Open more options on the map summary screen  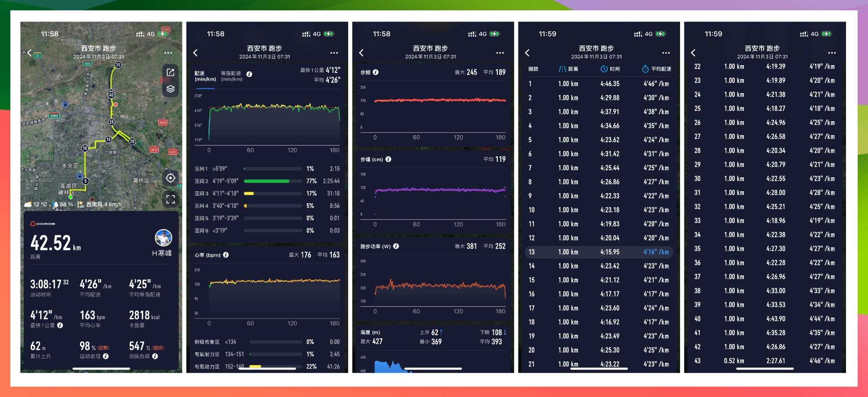168,53
